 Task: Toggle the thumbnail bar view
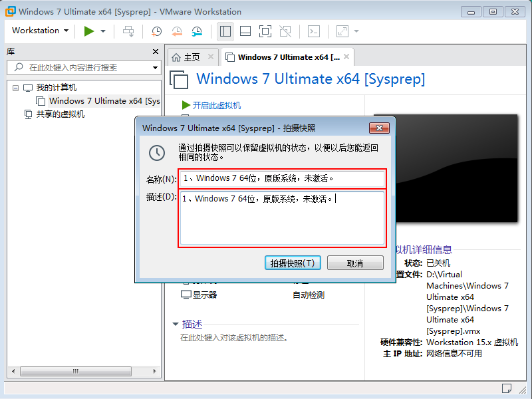click(x=245, y=31)
